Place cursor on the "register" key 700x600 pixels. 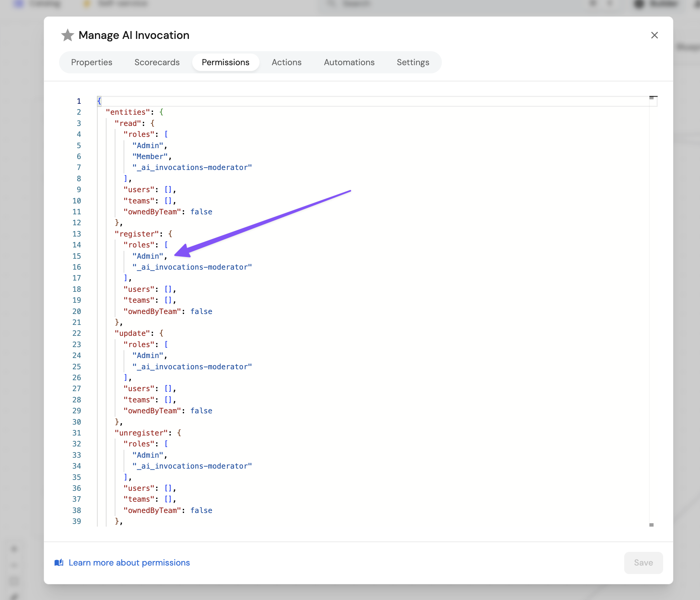(137, 234)
